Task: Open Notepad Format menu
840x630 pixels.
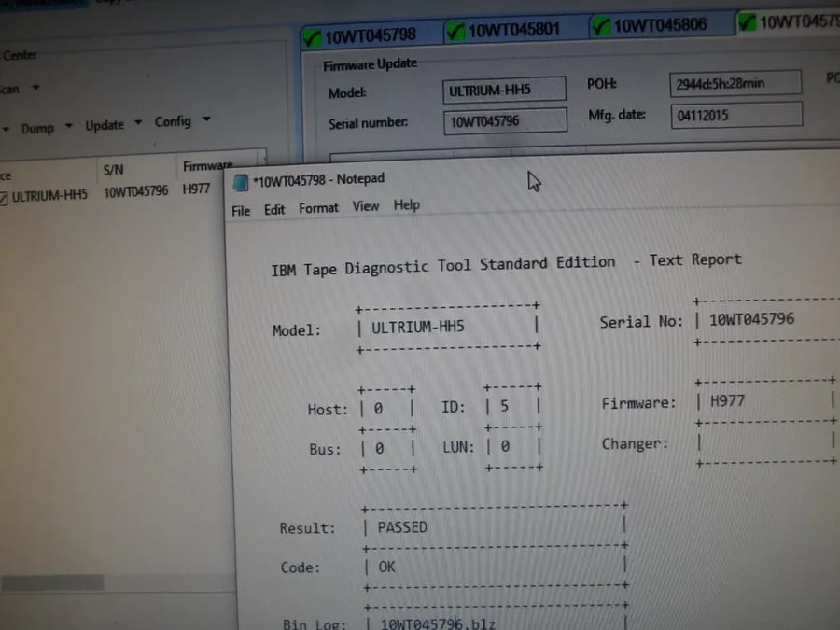Action: (318, 208)
